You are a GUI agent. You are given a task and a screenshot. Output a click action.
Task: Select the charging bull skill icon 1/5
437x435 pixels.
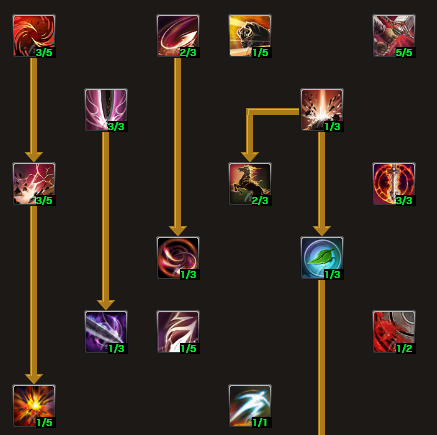tap(250, 36)
